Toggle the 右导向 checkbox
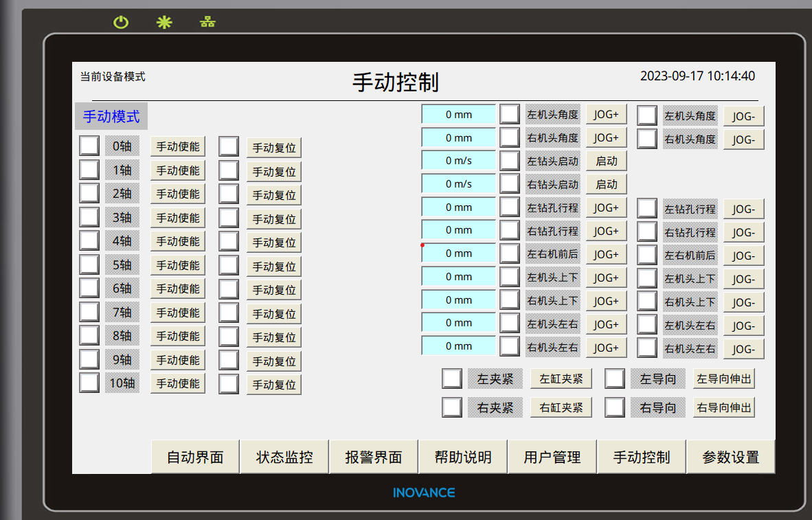Viewport: 812px width, 520px height. (615, 407)
